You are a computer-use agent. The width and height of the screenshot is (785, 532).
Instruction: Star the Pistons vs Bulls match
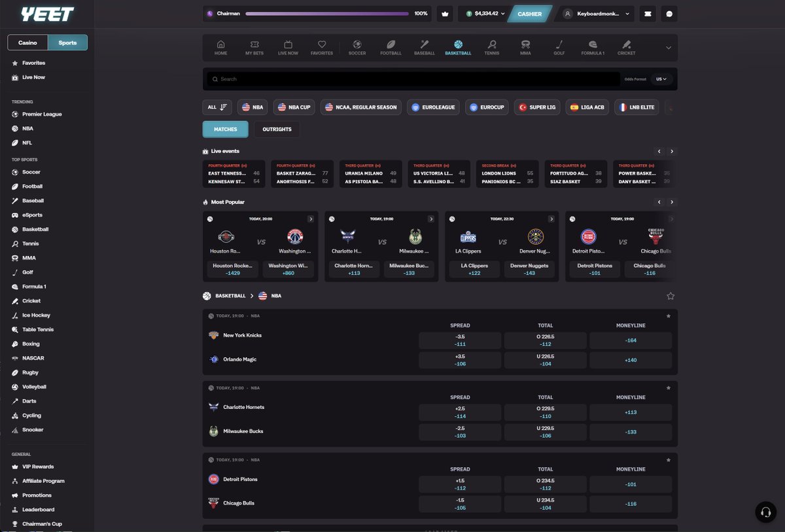click(668, 460)
